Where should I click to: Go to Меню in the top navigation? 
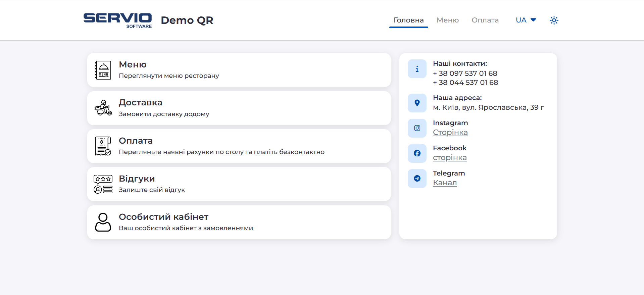click(447, 20)
